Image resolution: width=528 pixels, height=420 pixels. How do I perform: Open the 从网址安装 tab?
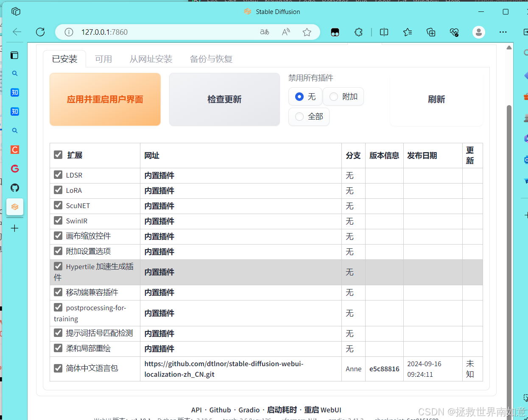151,59
